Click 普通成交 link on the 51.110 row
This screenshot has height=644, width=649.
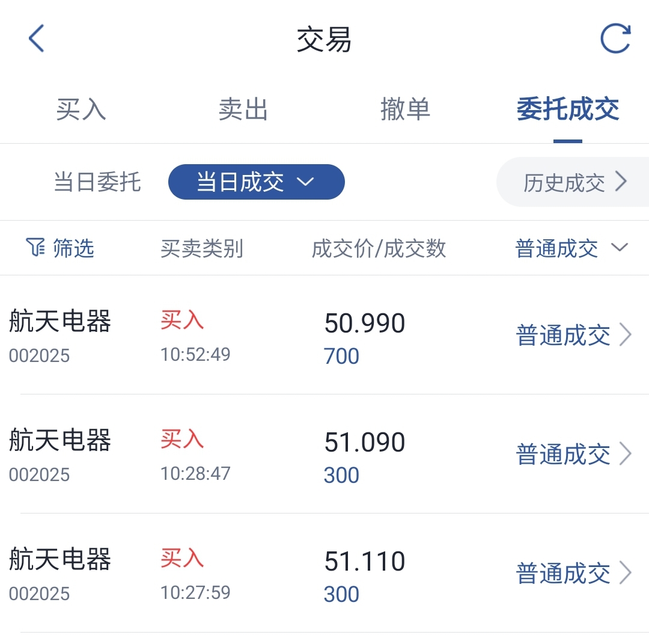(x=562, y=574)
